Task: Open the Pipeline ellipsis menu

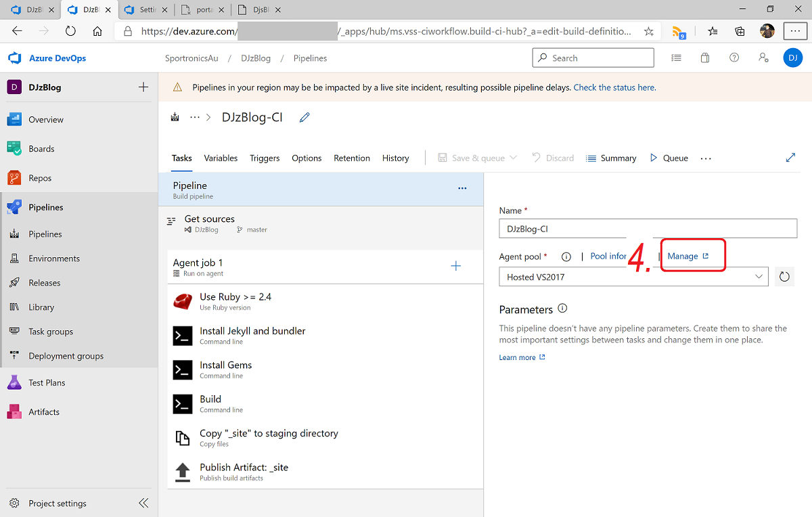Action: (462, 189)
